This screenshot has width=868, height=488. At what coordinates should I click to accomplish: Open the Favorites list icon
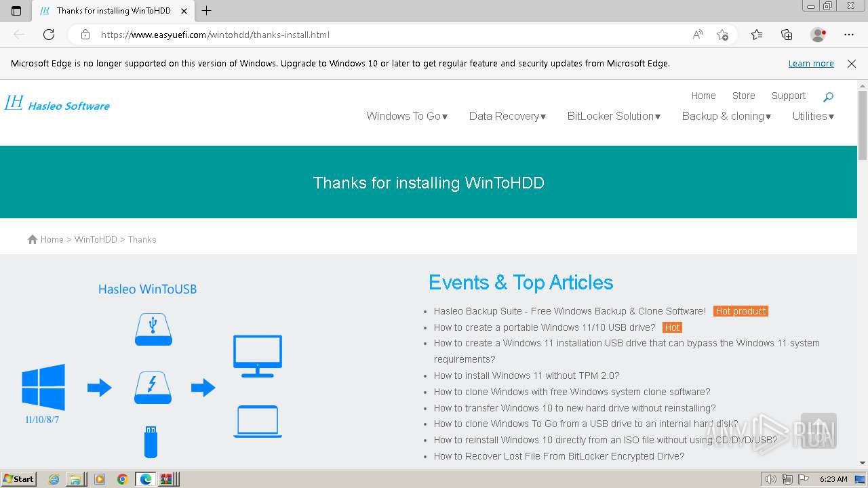[757, 35]
